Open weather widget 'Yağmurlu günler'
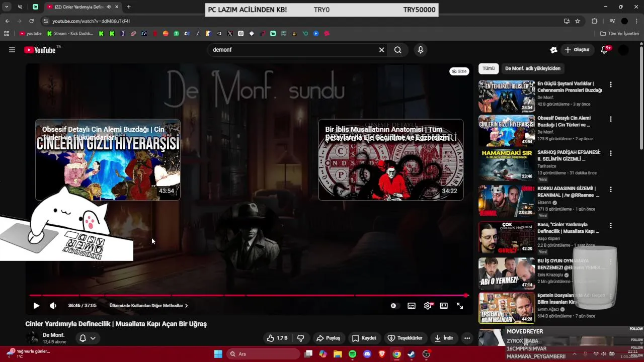 tap(28, 353)
